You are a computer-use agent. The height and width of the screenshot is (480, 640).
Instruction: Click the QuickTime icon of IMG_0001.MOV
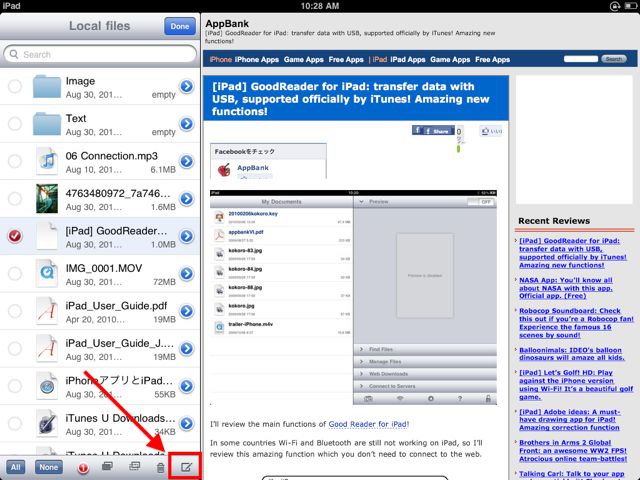coord(47,273)
